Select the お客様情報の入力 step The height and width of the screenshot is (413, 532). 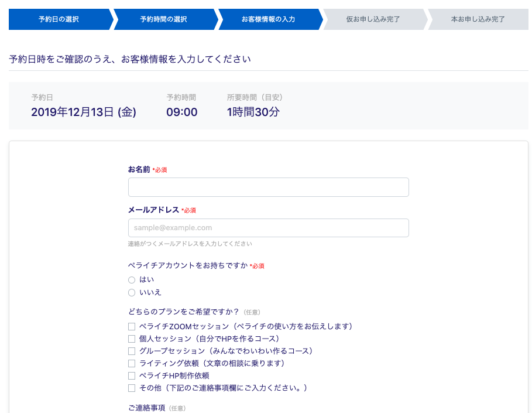[269, 19]
